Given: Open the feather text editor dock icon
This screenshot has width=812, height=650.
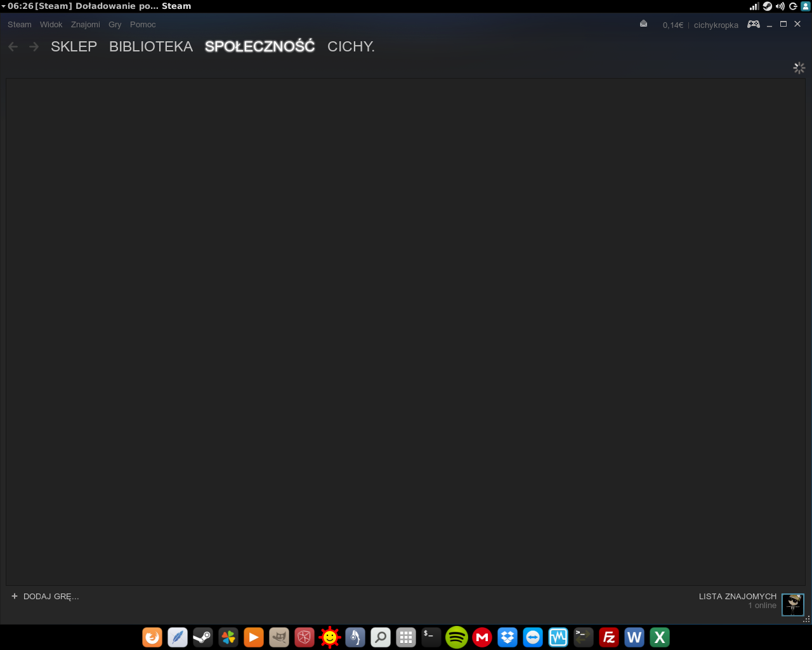Looking at the screenshot, I should click(178, 637).
